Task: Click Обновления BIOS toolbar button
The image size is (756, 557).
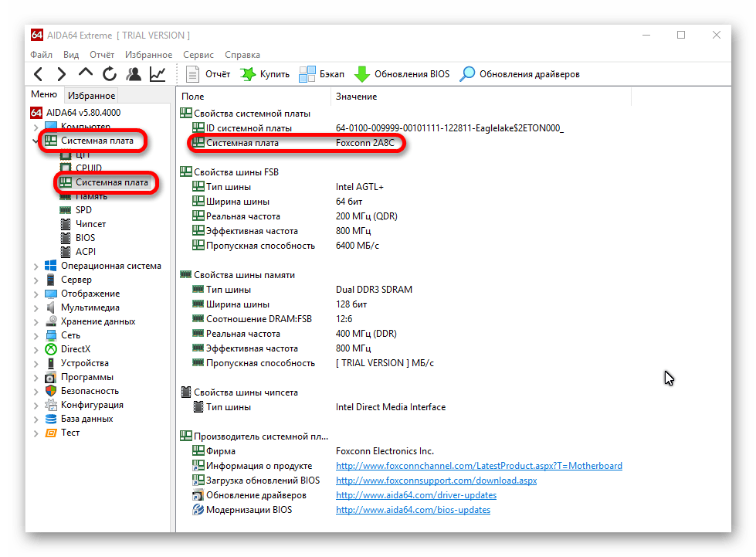Action: click(402, 74)
